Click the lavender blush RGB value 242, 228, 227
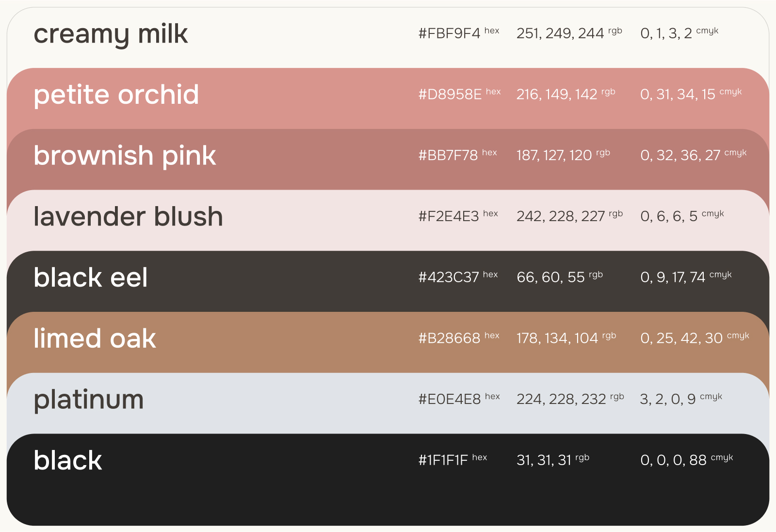 click(x=560, y=216)
